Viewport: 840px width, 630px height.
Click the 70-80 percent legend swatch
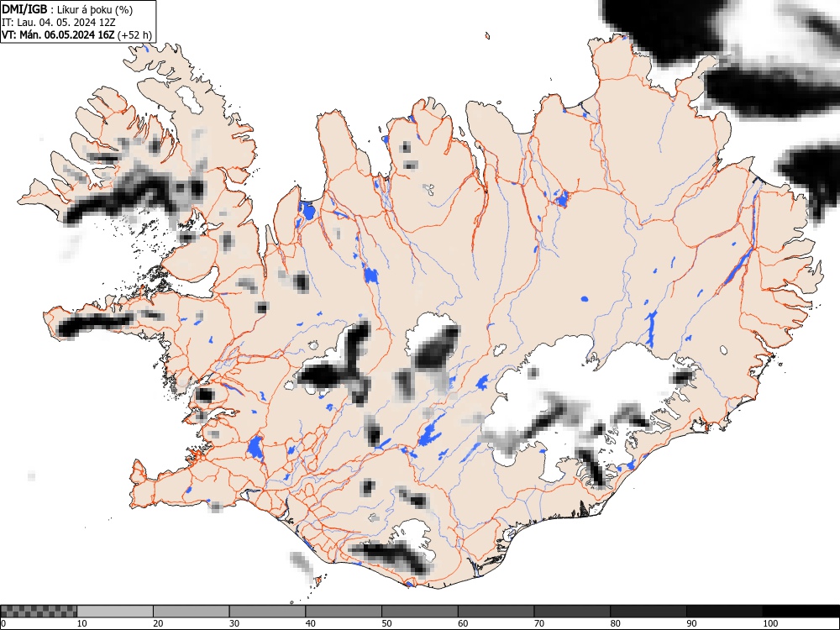click(x=572, y=612)
